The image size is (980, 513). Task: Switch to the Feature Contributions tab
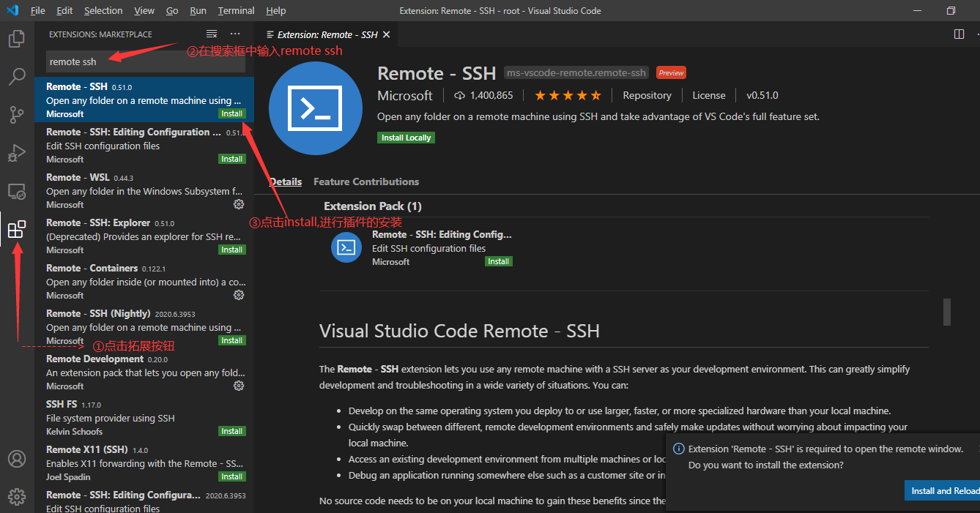[x=365, y=181]
